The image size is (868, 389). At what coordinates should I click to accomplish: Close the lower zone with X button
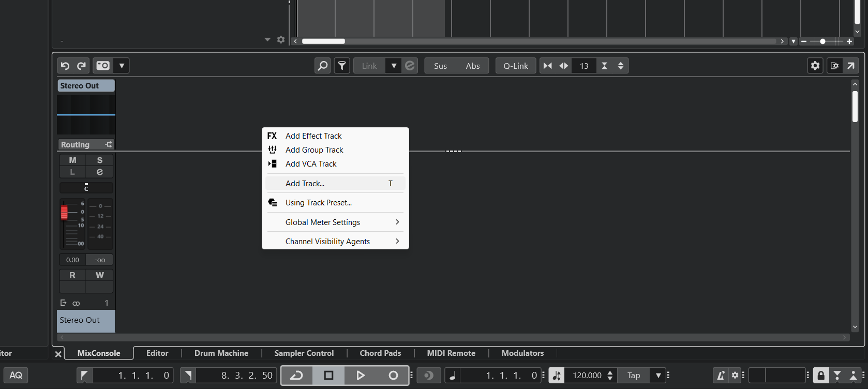pyautogui.click(x=58, y=354)
